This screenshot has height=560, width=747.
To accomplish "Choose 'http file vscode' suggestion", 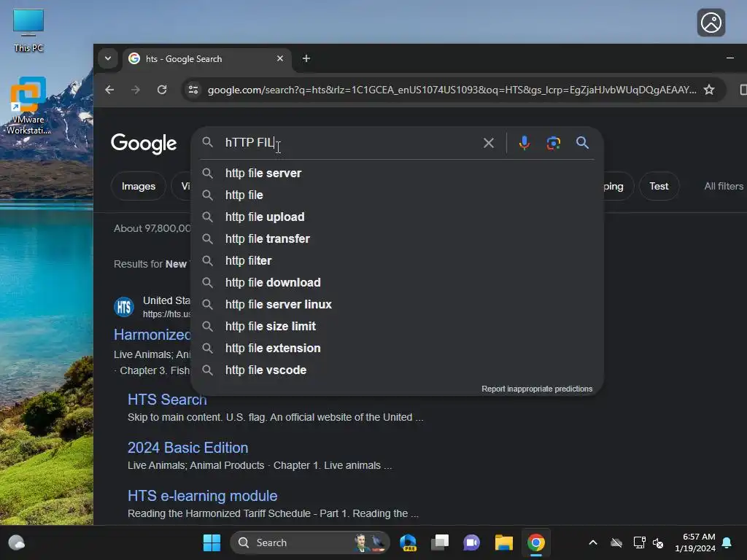I will pos(398,370).
